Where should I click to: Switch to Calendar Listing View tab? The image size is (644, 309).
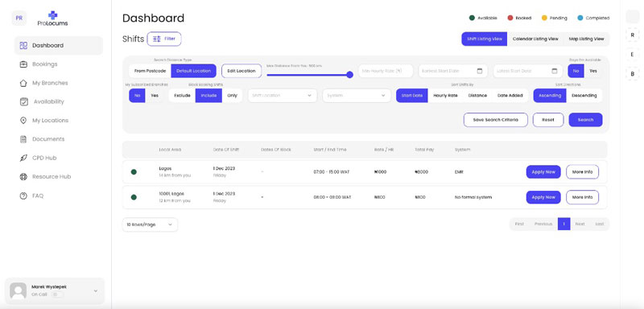[535, 39]
